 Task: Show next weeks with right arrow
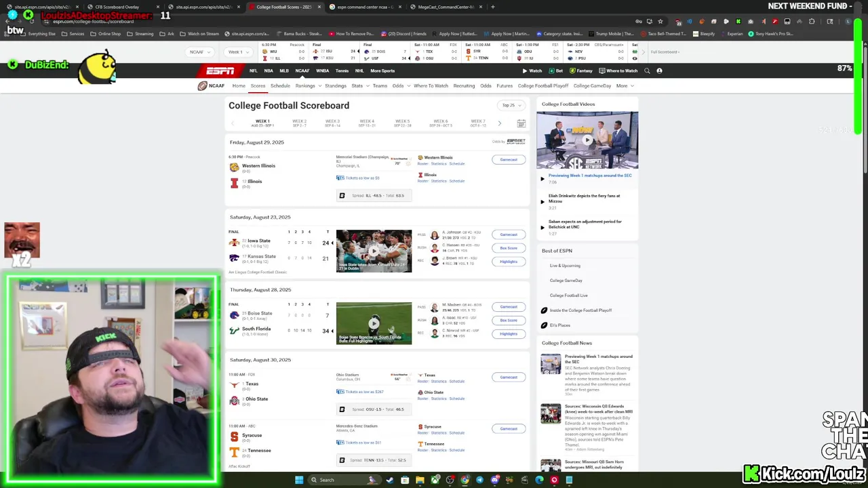[x=500, y=123]
